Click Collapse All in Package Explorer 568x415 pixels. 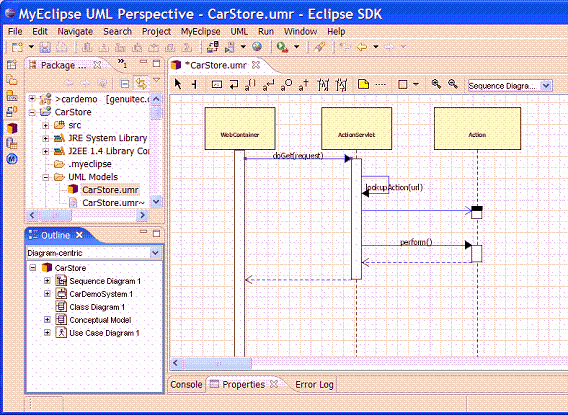point(125,84)
